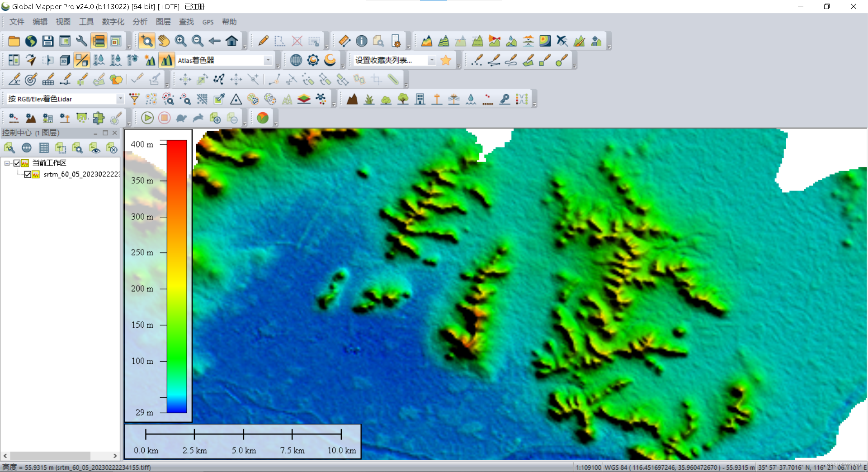The image size is (868, 472).
Task: Click the elevation legend color ramp
Action: (x=177, y=276)
